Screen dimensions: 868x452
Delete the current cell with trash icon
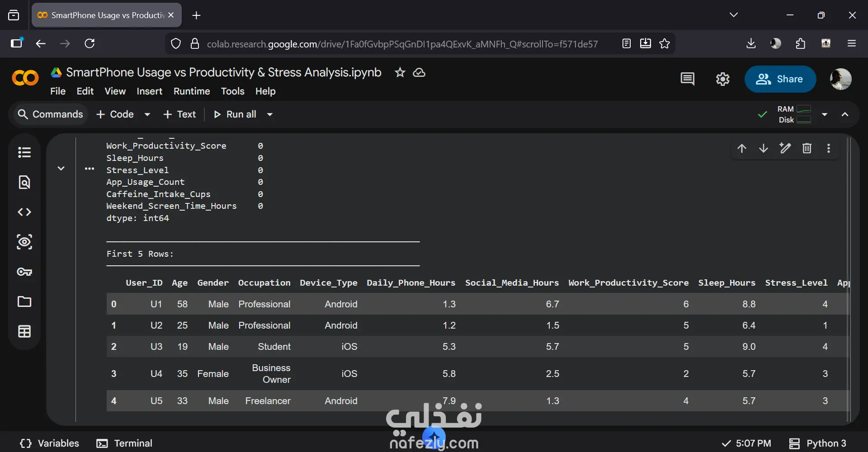(807, 148)
